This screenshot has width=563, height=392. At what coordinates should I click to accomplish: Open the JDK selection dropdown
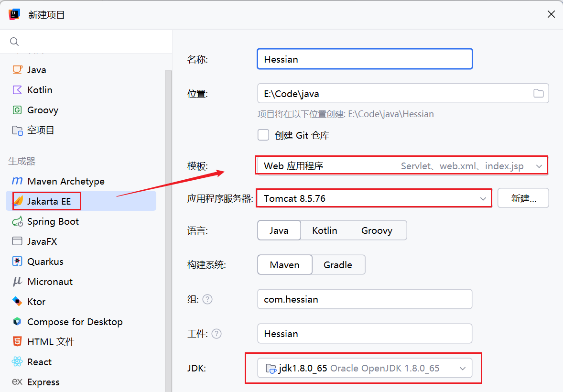point(462,368)
